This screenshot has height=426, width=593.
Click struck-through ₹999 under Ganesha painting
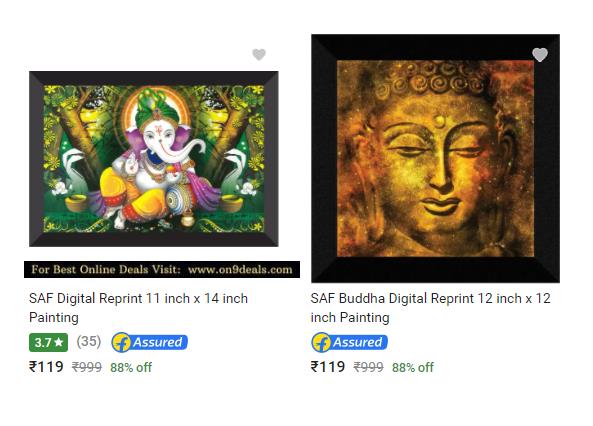coord(87,367)
